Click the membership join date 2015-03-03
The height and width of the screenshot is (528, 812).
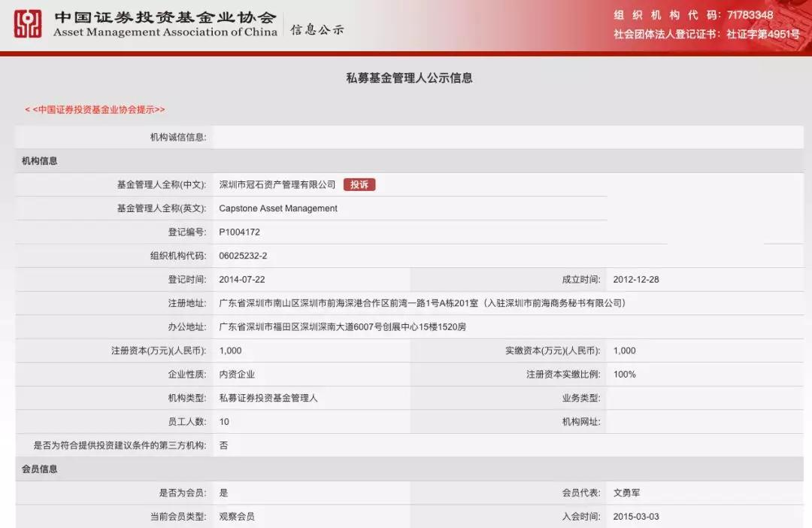coord(636,517)
